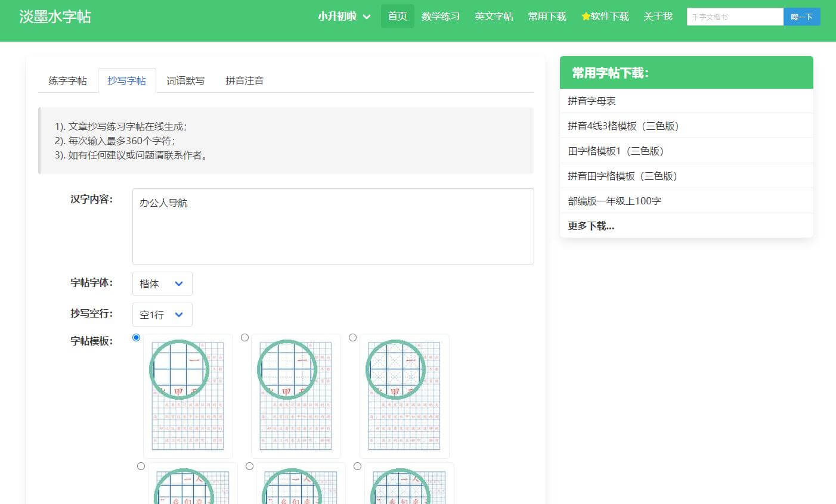The image size is (836, 504).
Task: Open the 英文字帖 menu item
Action: click(494, 17)
